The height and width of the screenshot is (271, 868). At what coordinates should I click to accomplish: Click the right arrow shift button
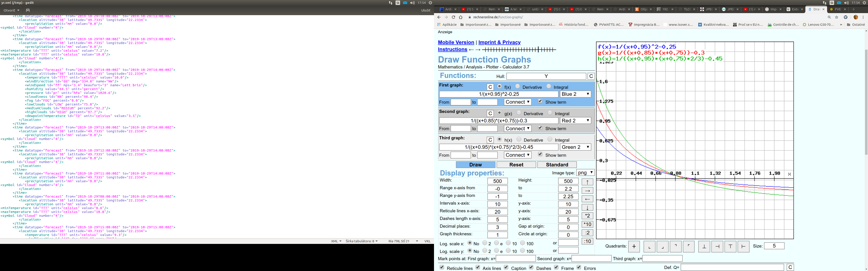coord(587,191)
